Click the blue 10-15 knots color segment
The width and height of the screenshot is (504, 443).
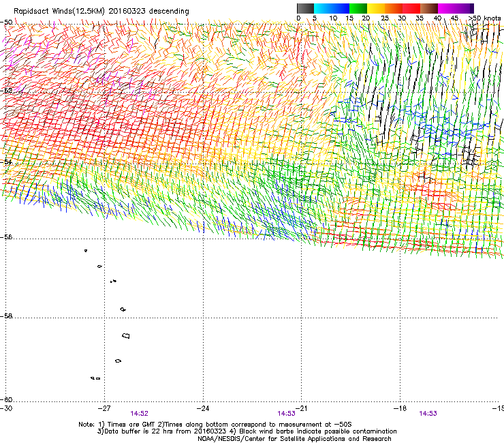(341, 8)
